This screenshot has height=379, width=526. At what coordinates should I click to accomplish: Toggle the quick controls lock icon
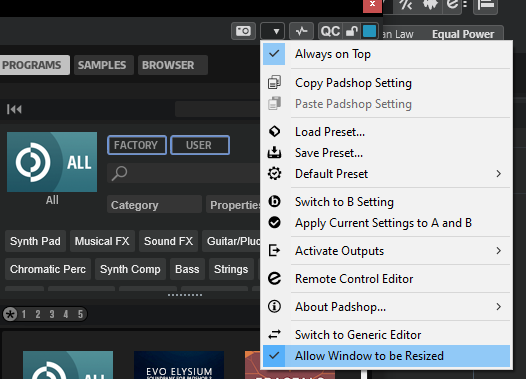point(352,32)
